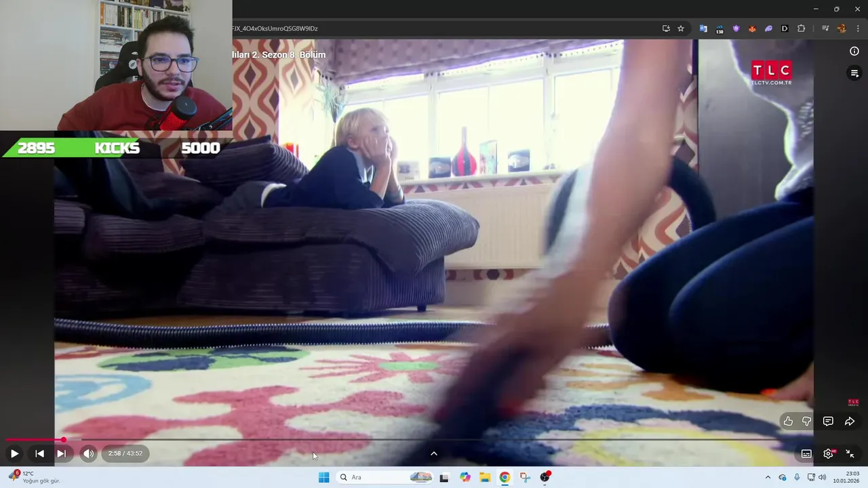
Task: Open OBS Studio from the taskbar
Action: pyautogui.click(x=545, y=477)
